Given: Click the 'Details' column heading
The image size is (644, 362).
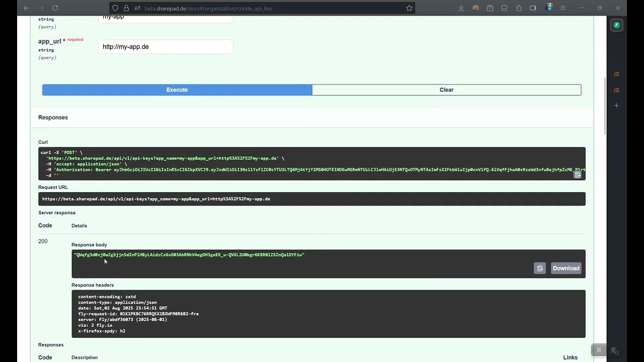Looking at the screenshot, I should (x=79, y=226).
